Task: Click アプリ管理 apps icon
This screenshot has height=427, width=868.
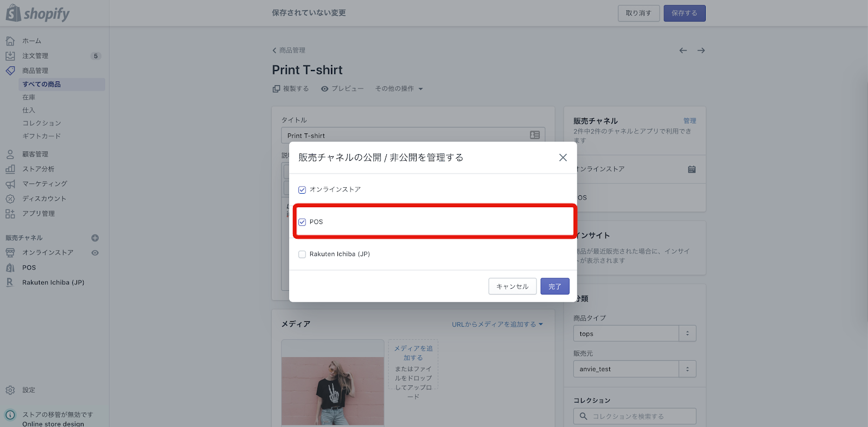Action: point(10,214)
